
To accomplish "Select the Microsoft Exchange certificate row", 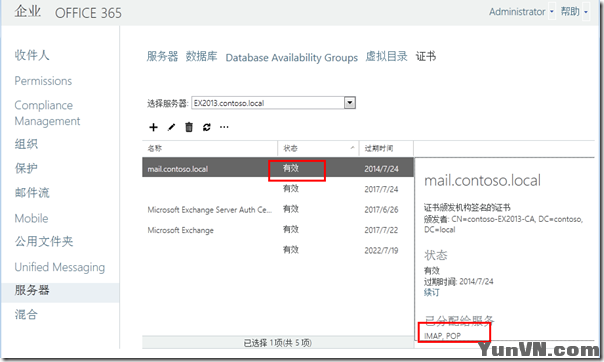I will (278, 230).
